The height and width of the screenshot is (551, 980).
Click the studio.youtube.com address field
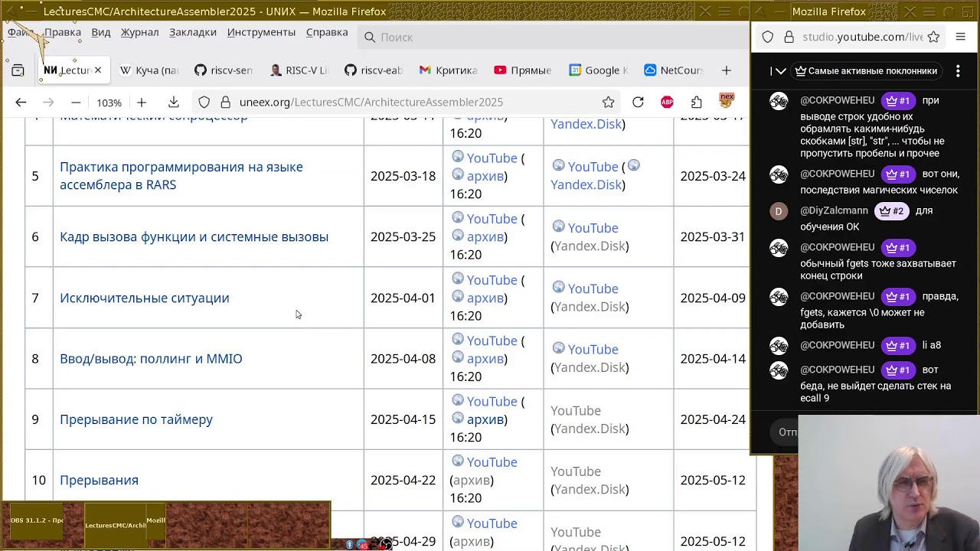coord(862,37)
